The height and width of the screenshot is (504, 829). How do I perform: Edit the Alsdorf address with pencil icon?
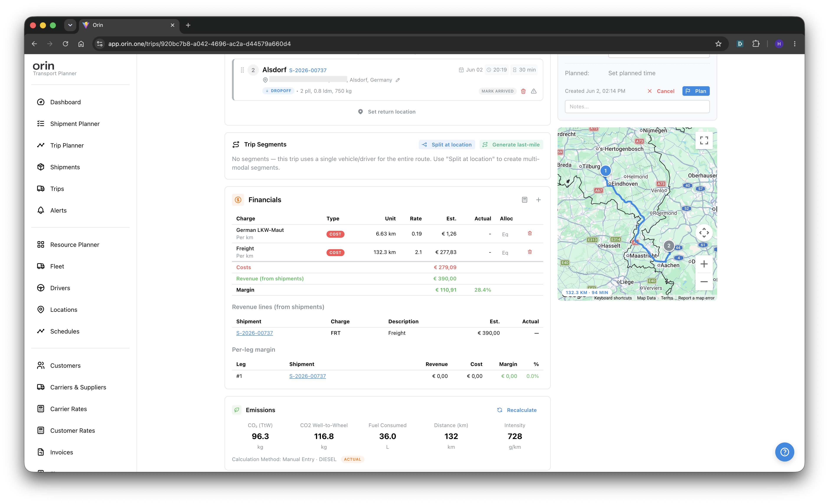[x=398, y=80]
